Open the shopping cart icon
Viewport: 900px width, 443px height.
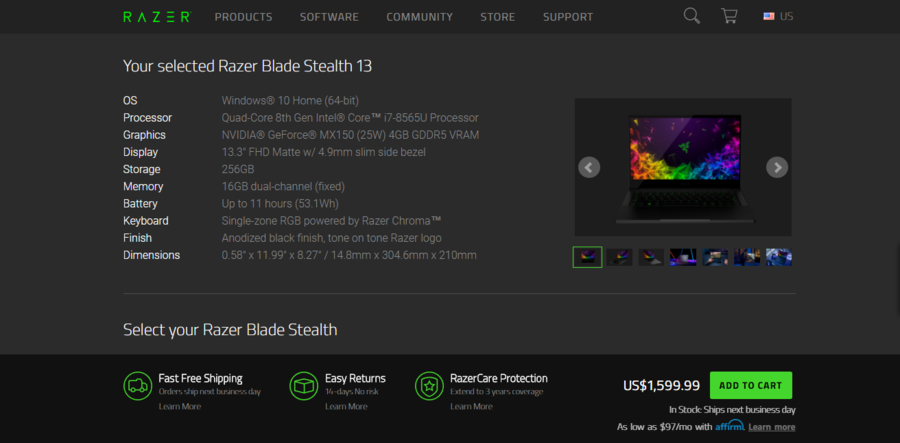click(729, 15)
